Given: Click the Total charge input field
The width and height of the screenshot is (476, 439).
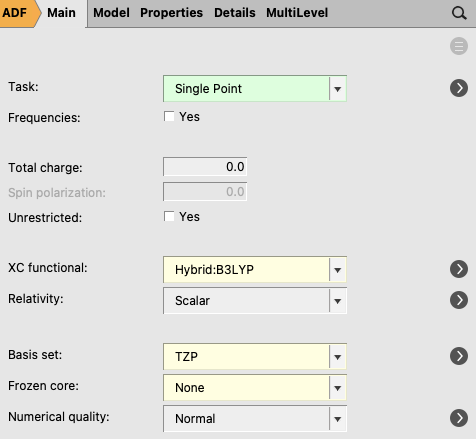Looking at the screenshot, I should 205,167.
